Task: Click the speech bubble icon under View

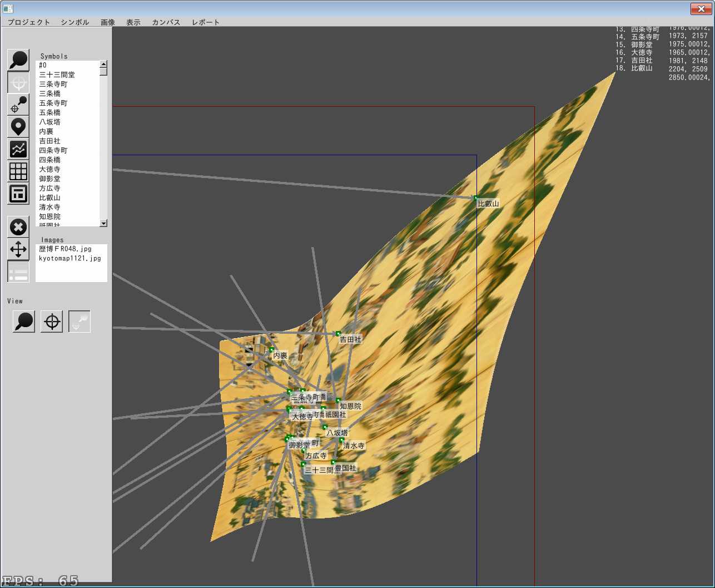Action: click(x=24, y=322)
